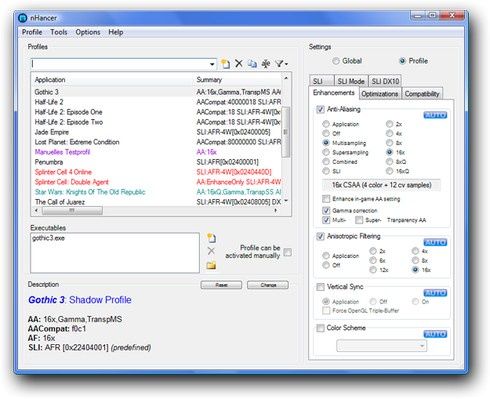Select gothic3.exe in Executables list
This screenshot has width=490, height=399.
tap(49, 238)
